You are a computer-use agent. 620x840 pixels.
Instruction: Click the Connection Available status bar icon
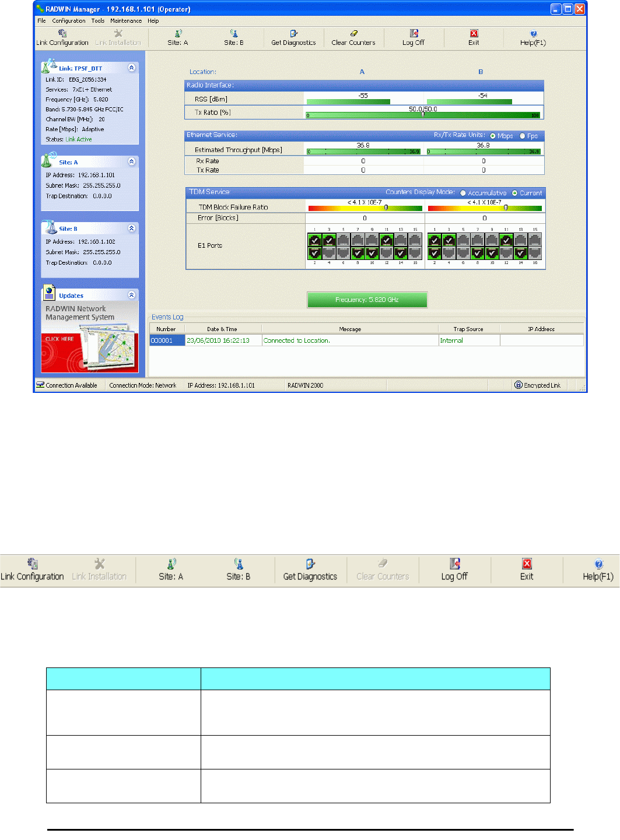[40, 385]
